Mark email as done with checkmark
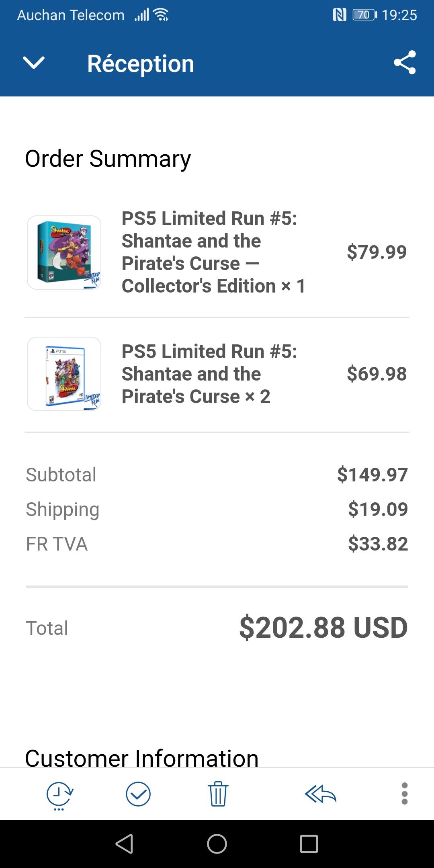 [138, 794]
